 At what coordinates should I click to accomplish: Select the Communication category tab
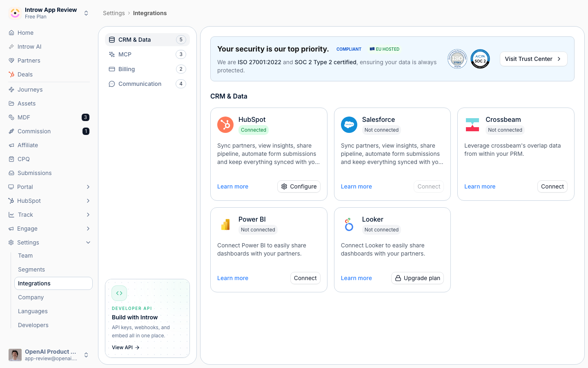(x=147, y=84)
